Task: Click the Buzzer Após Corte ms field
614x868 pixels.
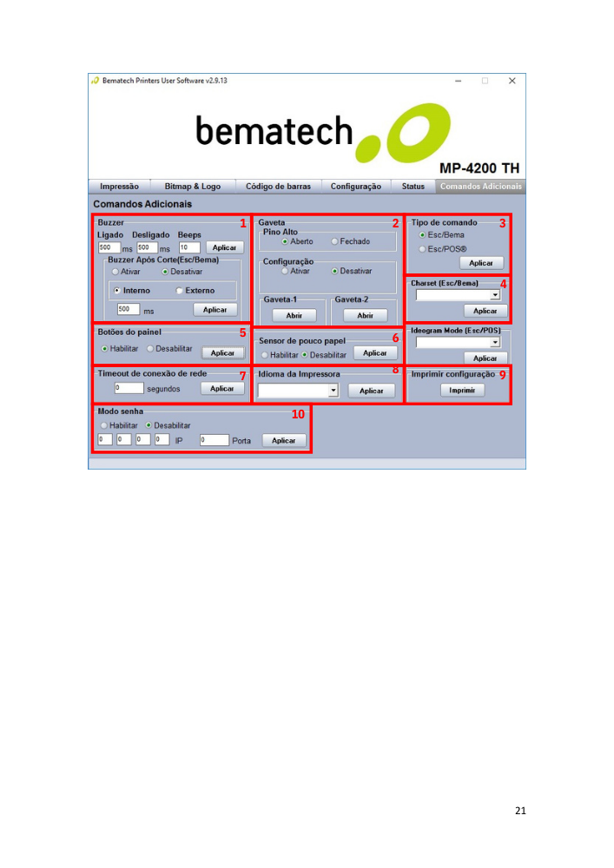Action: [129, 309]
